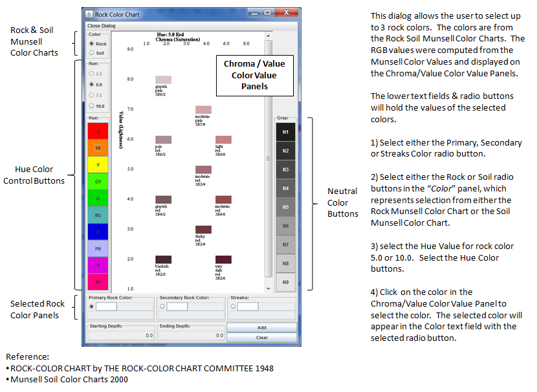Pick the grayish pink 5R8/2 swatch

click(x=163, y=80)
